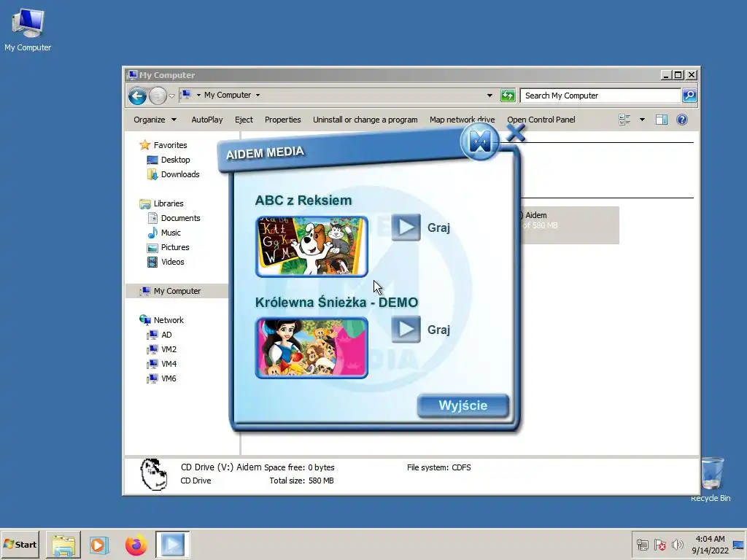Select Libraries in navigation pane
747x560 pixels.
pyautogui.click(x=161, y=203)
